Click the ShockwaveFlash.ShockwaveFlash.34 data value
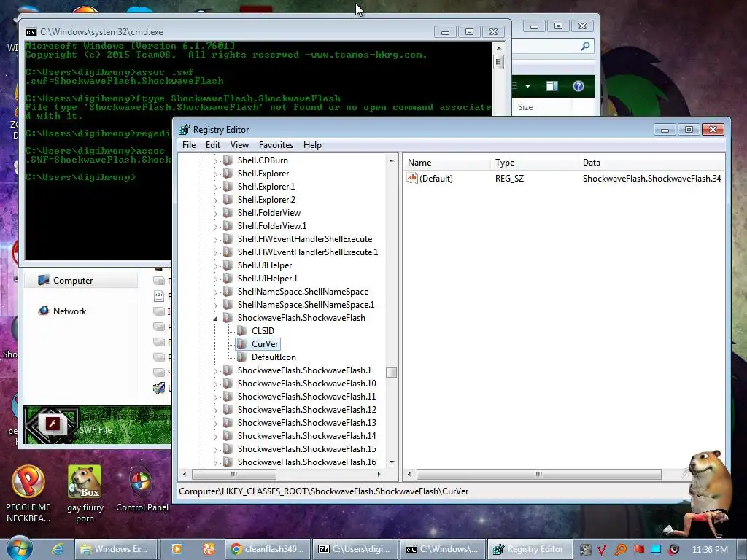The height and width of the screenshot is (560, 747). coord(651,178)
